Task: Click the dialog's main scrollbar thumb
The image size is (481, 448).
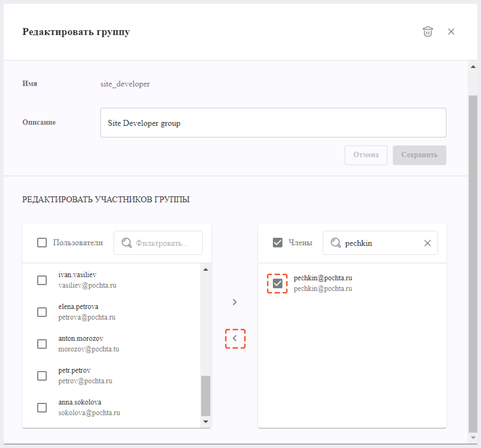Action: 473,264
